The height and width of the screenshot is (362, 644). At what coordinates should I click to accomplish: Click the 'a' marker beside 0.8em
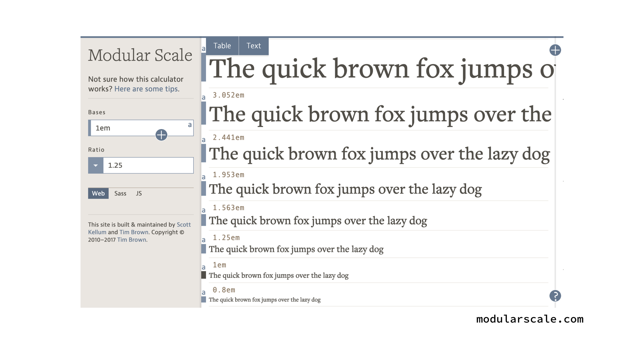click(203, 293)
